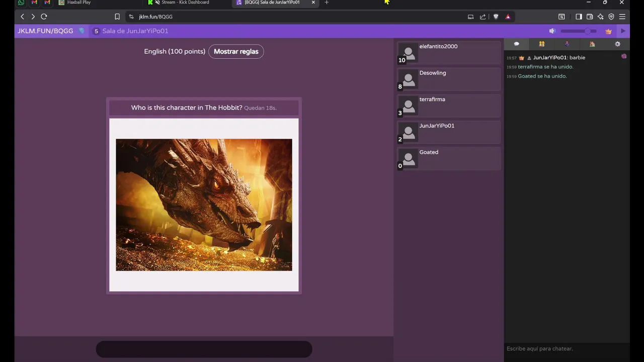Image resolution: width=644 pixels, height=362 pixels.
Task: Adjust the volume slider in purple header
Action: pyautogui.click(x=579, y=31)
